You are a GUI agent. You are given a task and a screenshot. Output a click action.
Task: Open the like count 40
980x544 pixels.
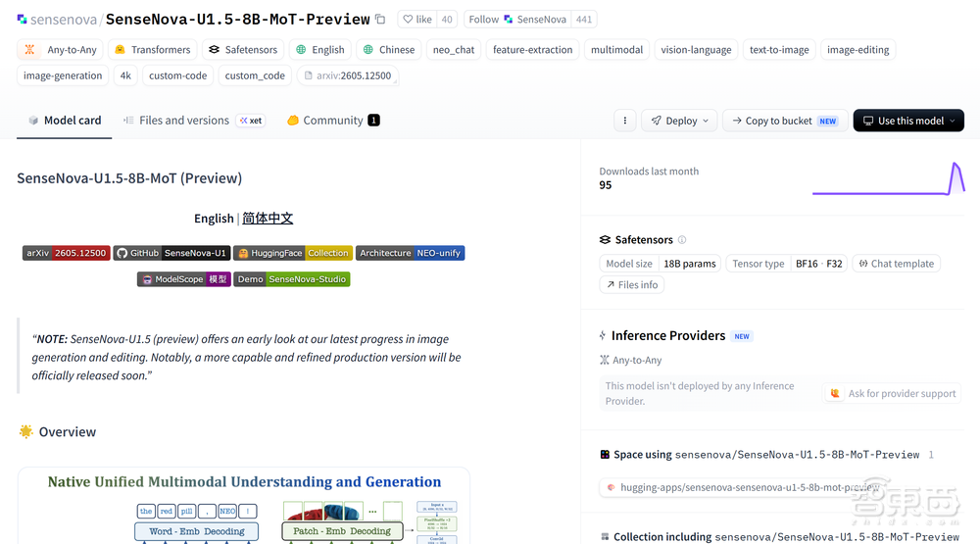pos(447,20)
